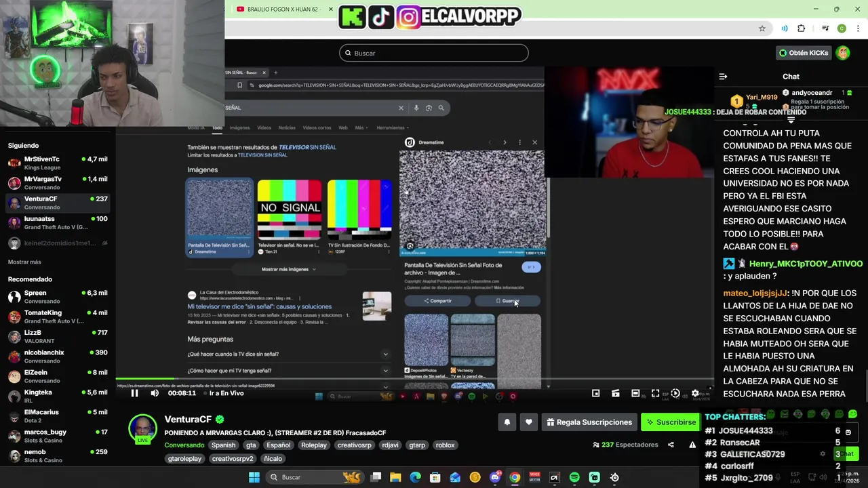This screenshot has height=488, width=868.
Task: Open luunaatss channel in sidebar
Action: (58, 222)
